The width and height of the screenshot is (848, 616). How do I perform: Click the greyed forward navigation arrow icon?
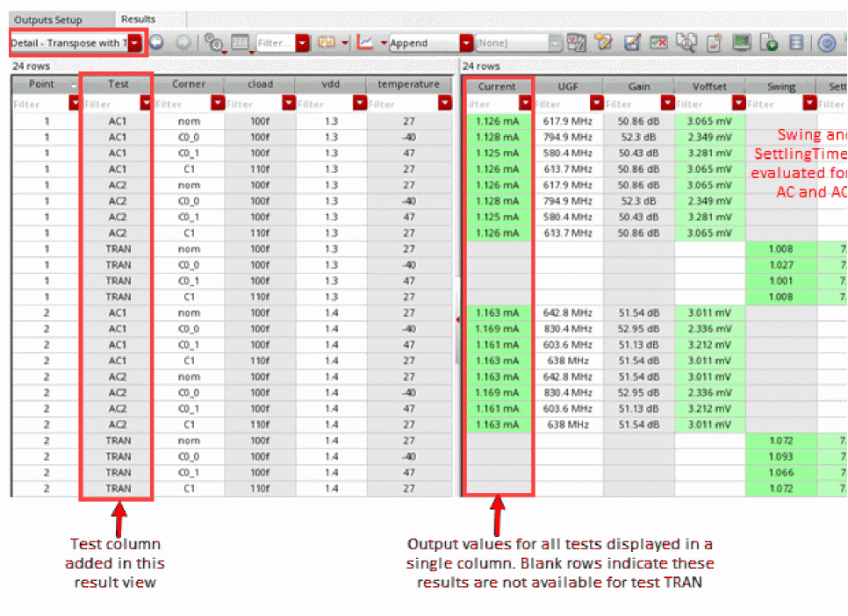point(183,42)
